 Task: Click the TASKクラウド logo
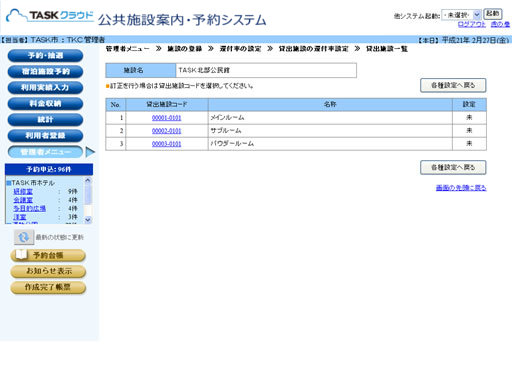(50, 16)
